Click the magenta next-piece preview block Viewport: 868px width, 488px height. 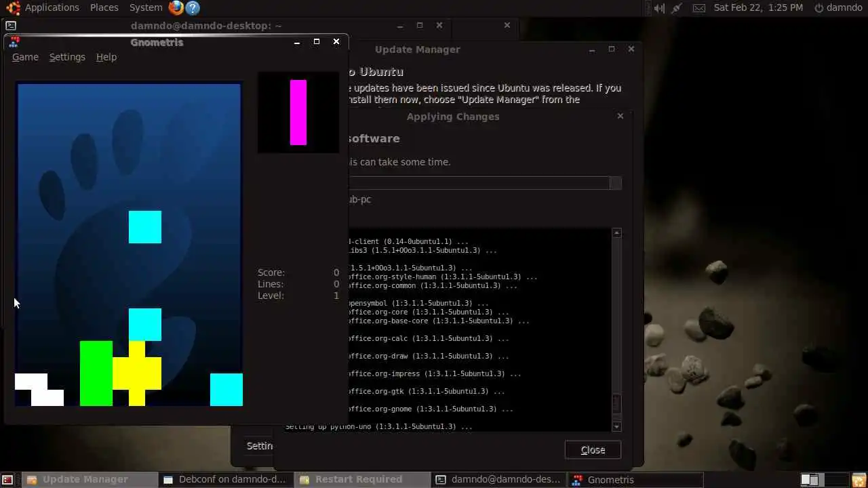(298, 113)
